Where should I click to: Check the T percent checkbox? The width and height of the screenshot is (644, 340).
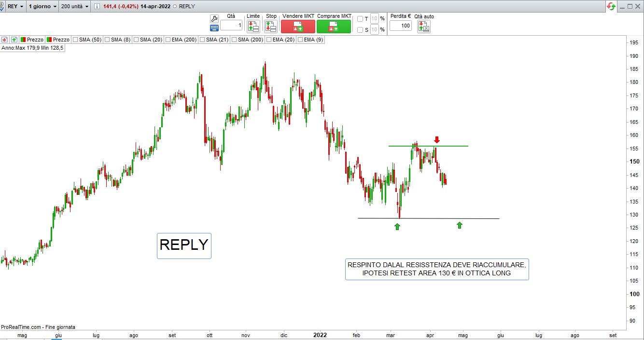tap(360, 19)
